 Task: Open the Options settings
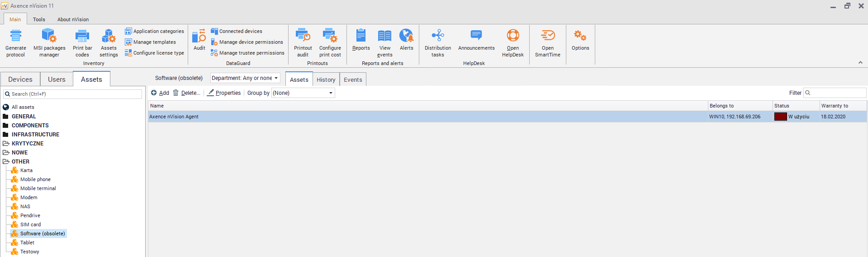coord(580,36)
